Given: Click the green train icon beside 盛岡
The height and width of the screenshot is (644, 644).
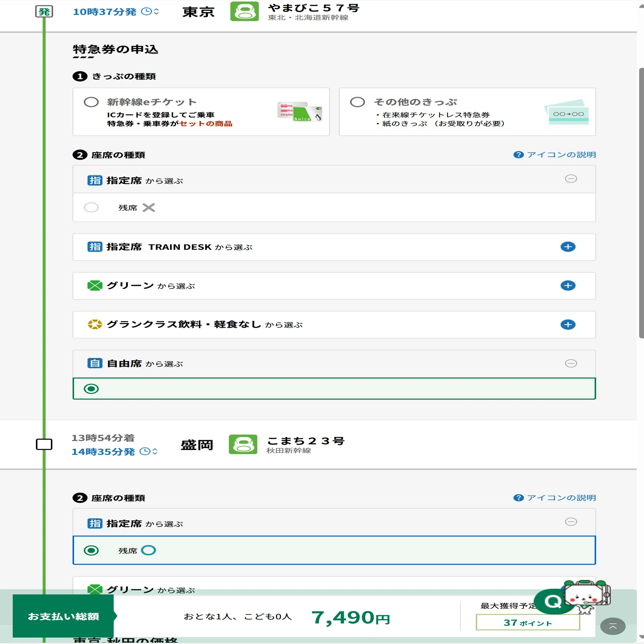Looking at the screenshot, I should coord(243,444).
